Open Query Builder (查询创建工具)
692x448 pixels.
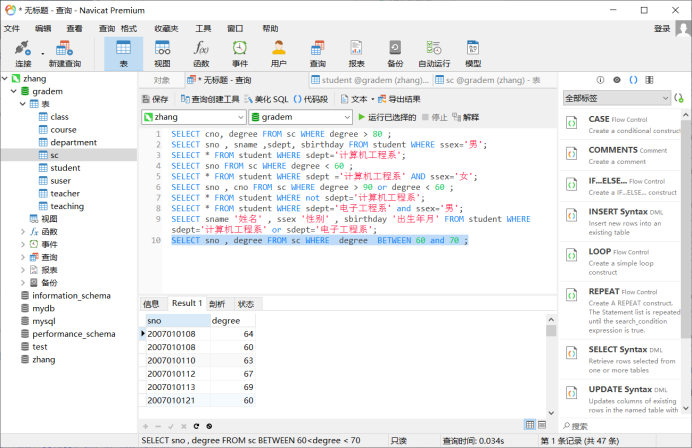point(210,99)
